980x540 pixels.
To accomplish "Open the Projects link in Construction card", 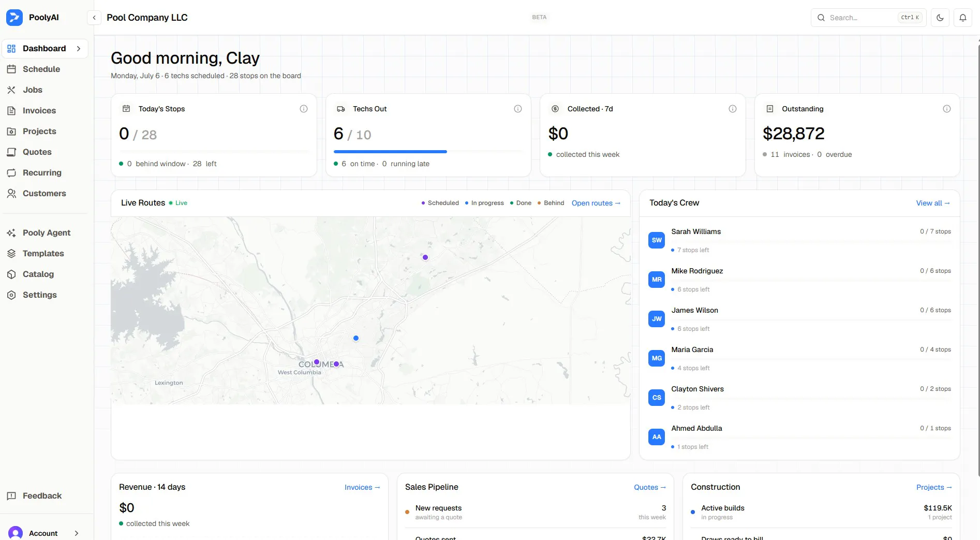I will click(934, 487).
